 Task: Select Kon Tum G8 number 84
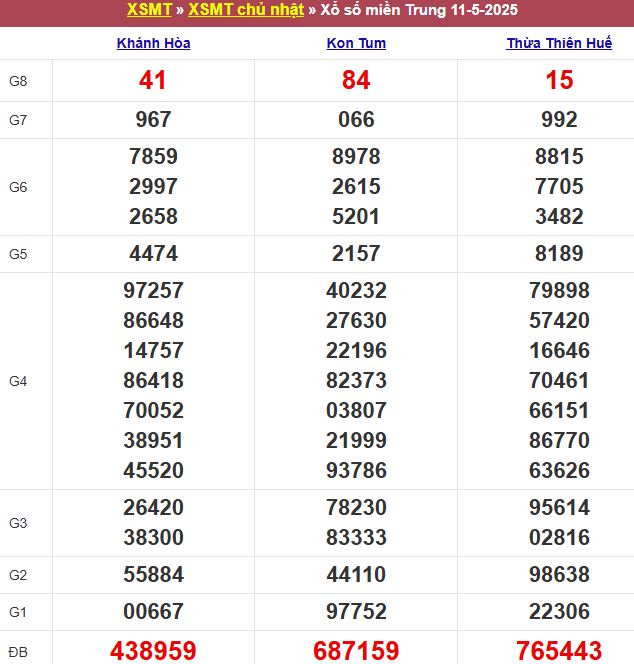(x=356, y=80)
